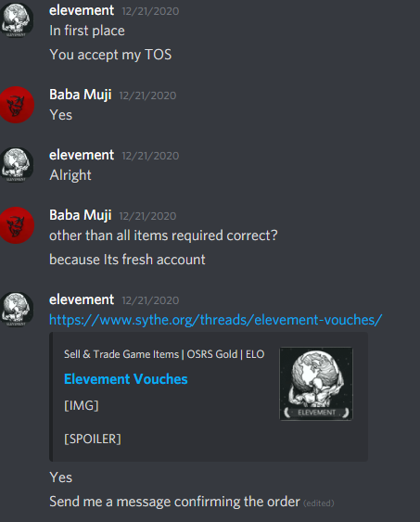Select the 'You accept my TOS' message
The height and width of the screenshot is (522, 420).
coord(110,55)
